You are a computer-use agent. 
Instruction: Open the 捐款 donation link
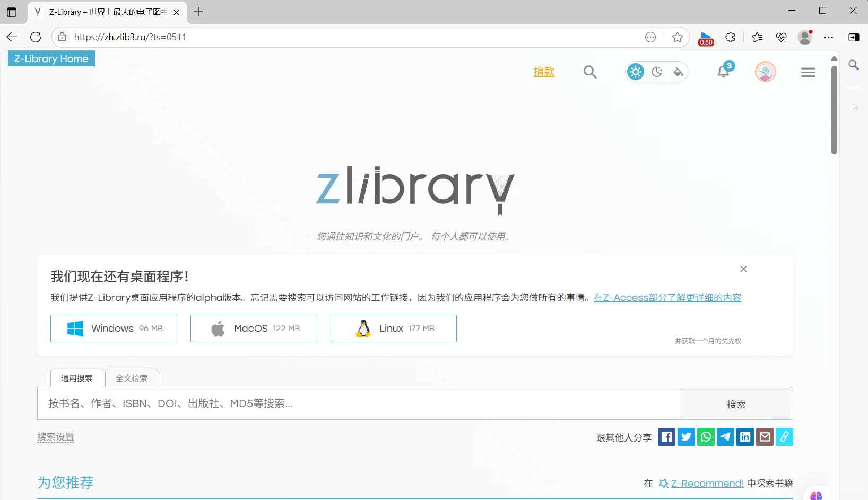coord(544,72)
